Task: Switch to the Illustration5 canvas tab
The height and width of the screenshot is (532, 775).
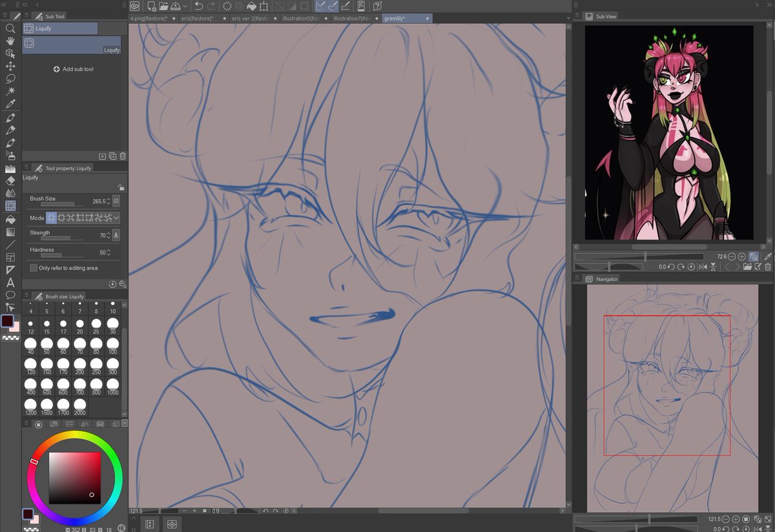Action: tap(300, 18)
